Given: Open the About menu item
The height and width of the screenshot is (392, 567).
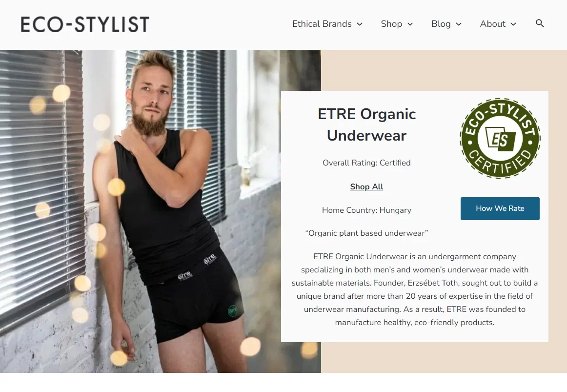Looking at the screenshot, I should point(492,24).
